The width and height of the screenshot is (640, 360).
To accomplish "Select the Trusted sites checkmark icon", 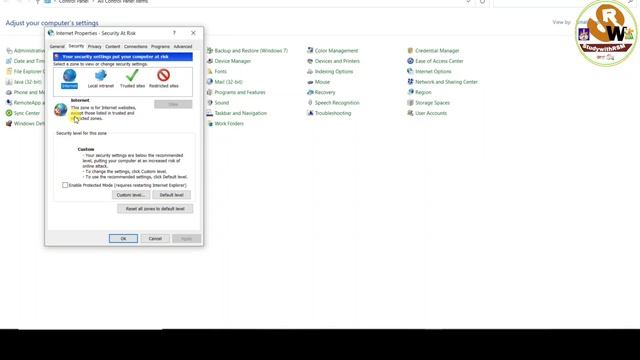I will tap(132, 76).
